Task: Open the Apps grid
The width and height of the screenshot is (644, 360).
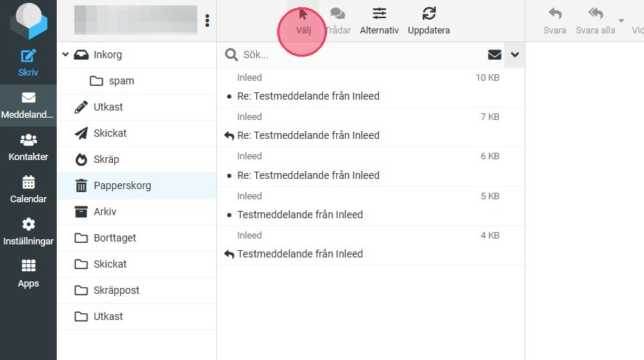Action: pos(28,273)
